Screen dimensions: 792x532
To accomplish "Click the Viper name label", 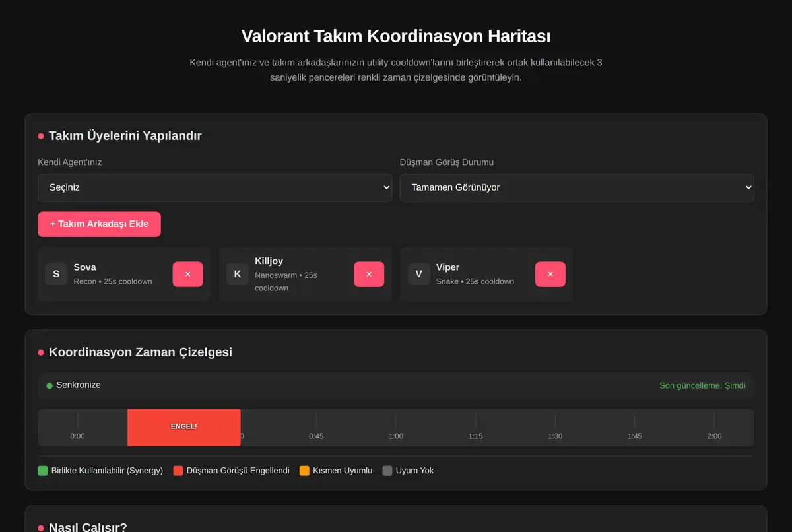I will pos(448,267).
